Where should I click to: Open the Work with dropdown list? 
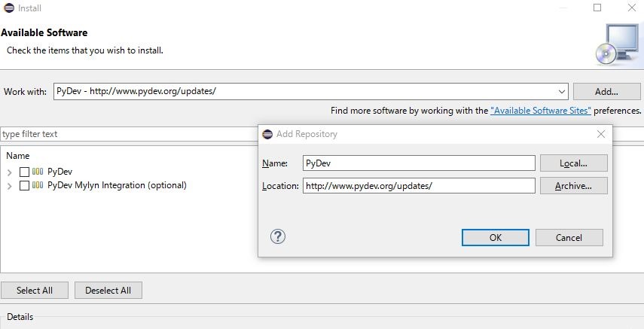coord(562,91)
